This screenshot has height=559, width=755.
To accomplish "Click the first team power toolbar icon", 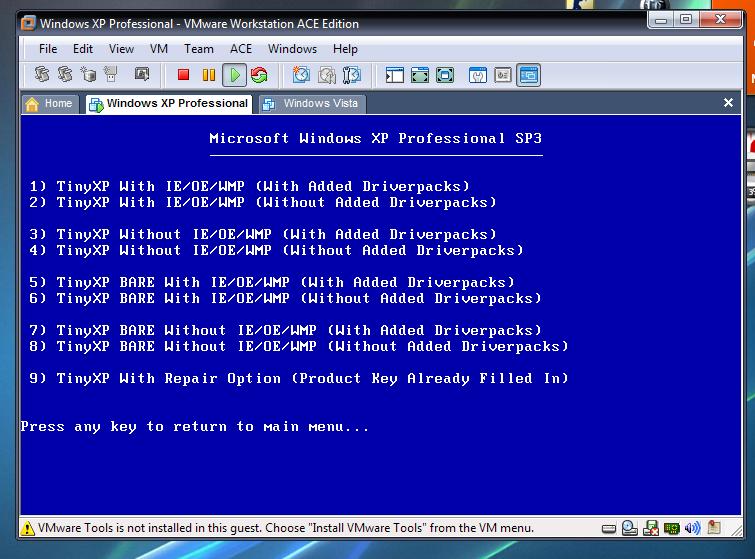I will click(42, 75).
